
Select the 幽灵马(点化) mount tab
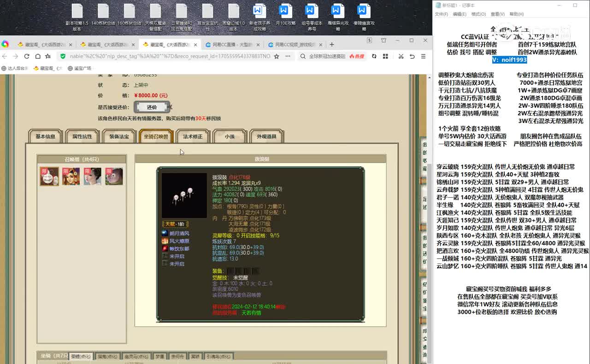click(136, 356)
